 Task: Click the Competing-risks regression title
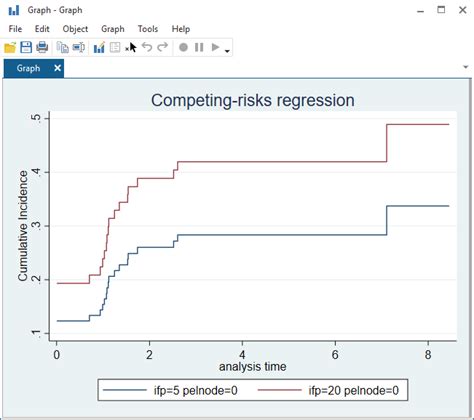pyautogui.click(x=253, y=100)
